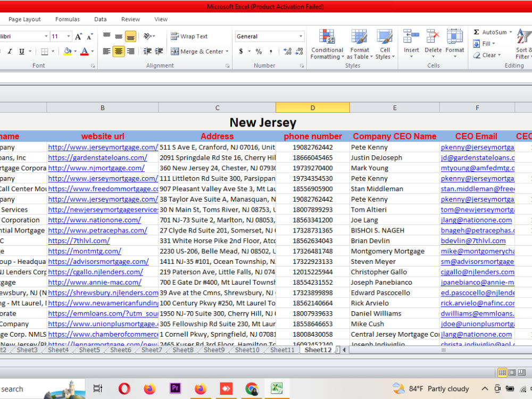Image resolution: width=532 pixels, height=399 pixels.
Task: Open the Clear menu
Action: coord(487,55)
